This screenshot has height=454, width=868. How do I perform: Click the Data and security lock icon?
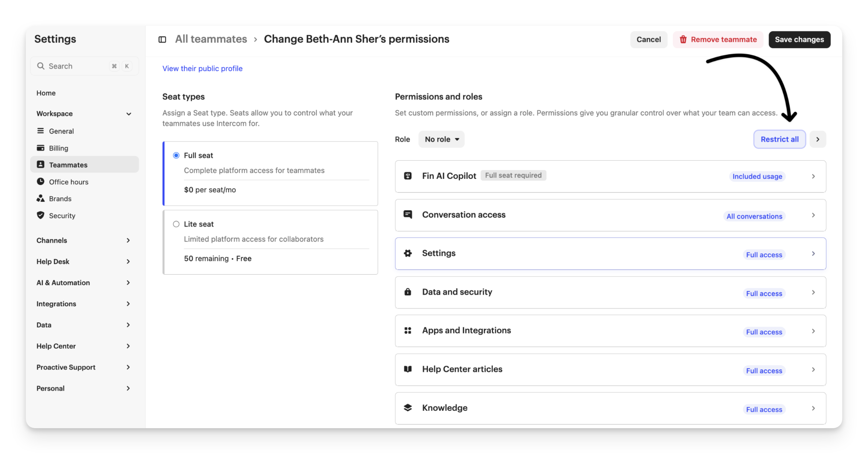(x=408, y=292)
